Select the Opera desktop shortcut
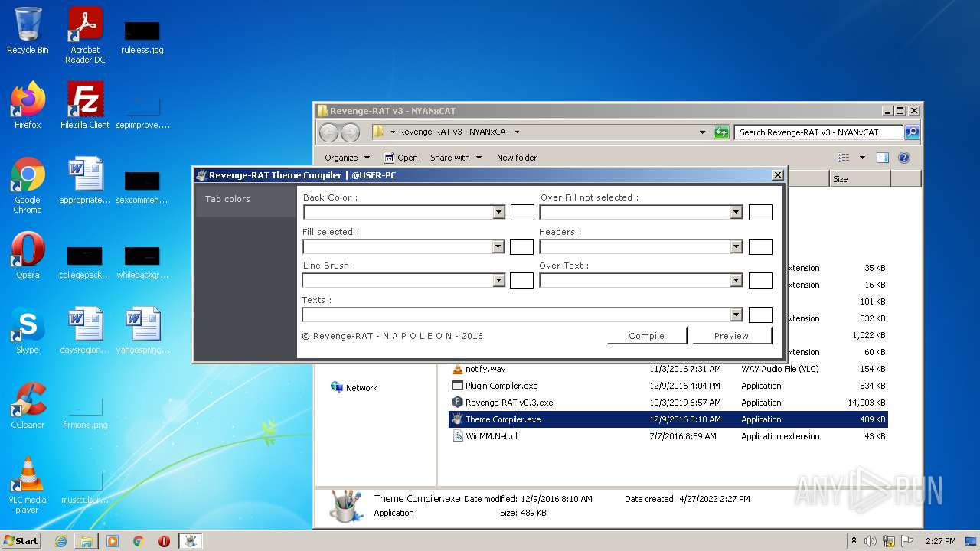The image size is (980, 551). 28,256
